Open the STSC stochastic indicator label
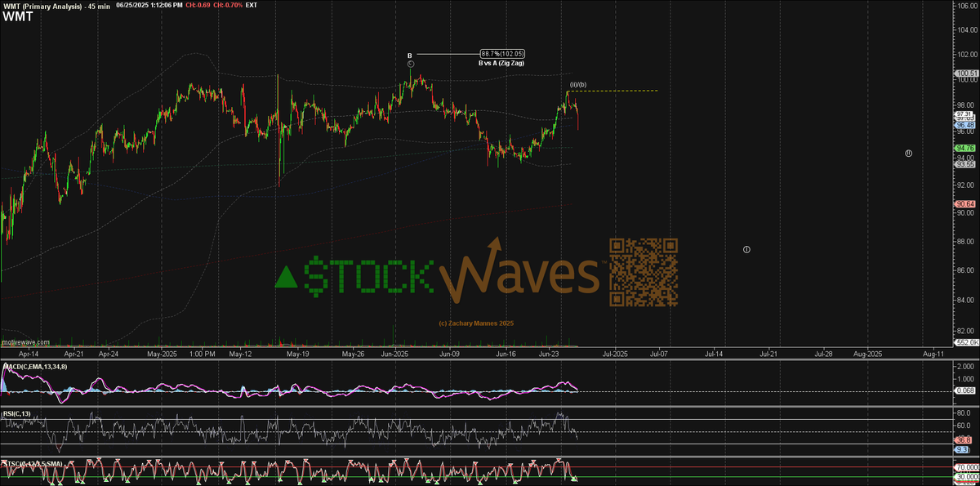This screenshot has height=486, width=980. [x=31, y=463]
